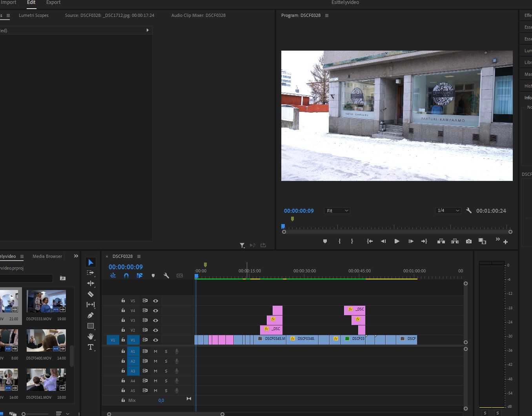Open Program Monitor wrench settings
This screenshot has height=416, width=532.
469,211
